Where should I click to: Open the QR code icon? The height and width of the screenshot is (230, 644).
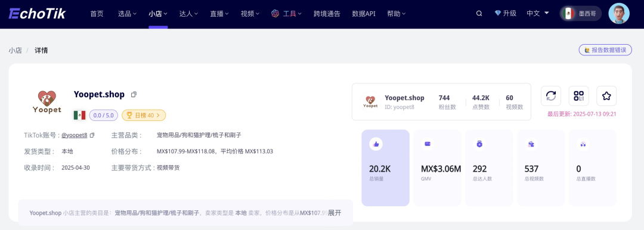(x=578, y=96)
